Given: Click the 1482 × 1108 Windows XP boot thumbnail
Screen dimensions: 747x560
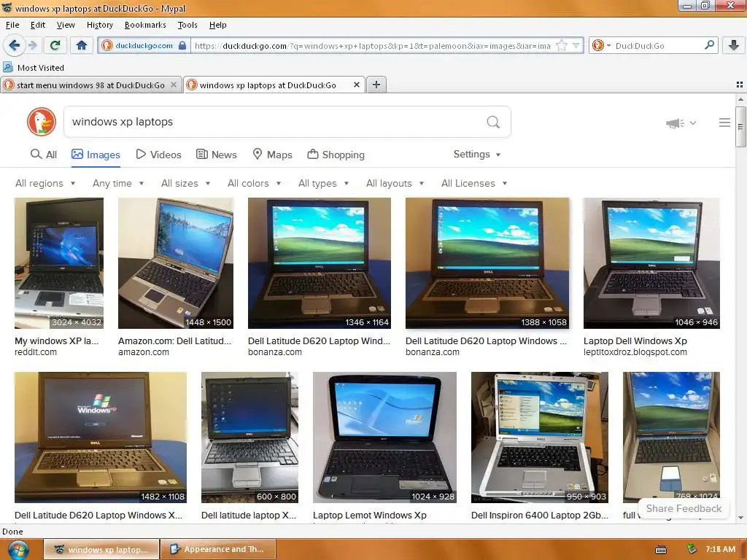Looking at the screenshot, I should pos(101,437).
